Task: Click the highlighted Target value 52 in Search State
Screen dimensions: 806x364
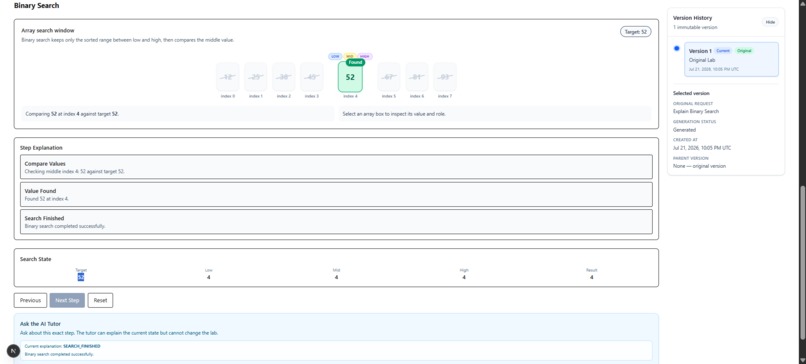Action: point(81,277)
